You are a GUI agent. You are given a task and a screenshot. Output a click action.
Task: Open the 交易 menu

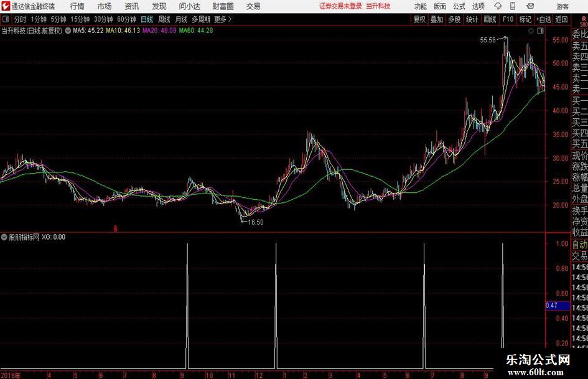(253, 6)
